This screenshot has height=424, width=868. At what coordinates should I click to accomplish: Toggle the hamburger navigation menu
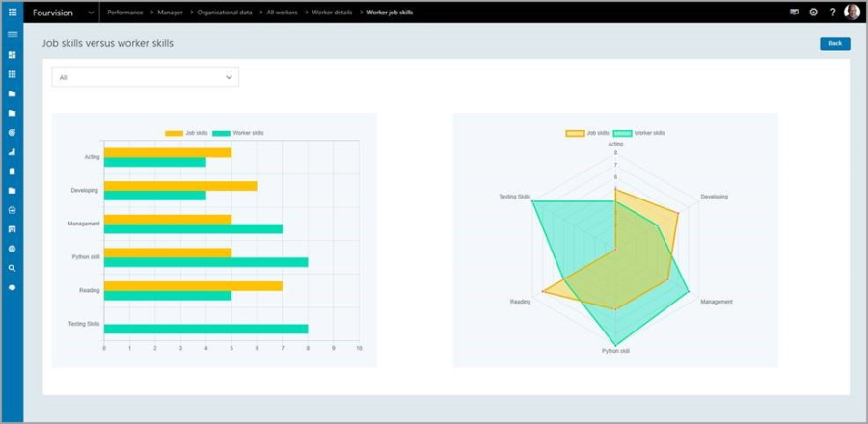13,34
